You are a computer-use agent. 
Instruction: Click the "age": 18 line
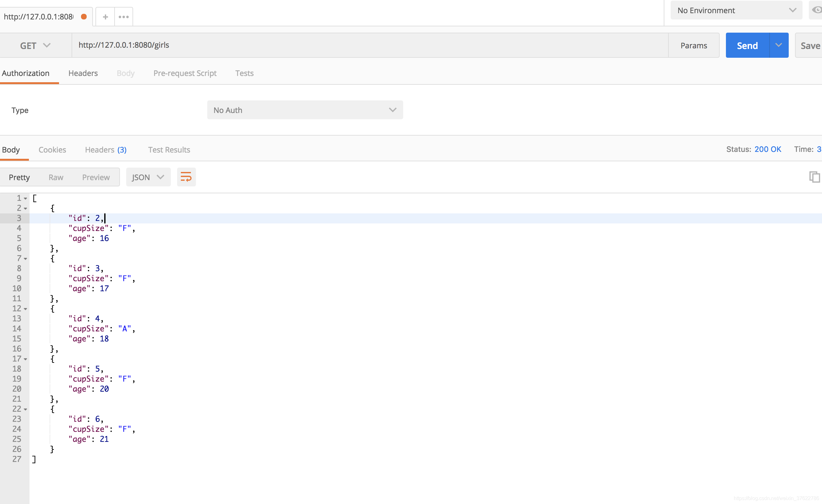89,339
